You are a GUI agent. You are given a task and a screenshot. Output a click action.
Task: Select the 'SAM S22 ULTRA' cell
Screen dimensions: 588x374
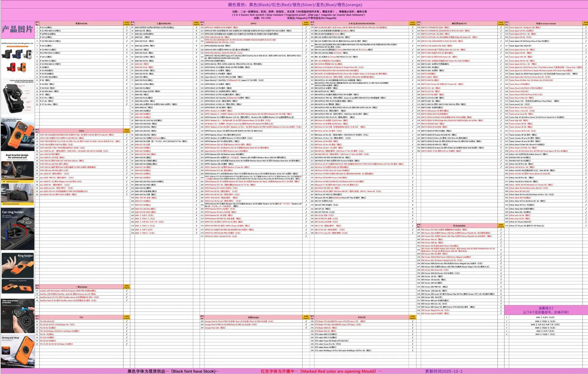[x=164, y=46]
